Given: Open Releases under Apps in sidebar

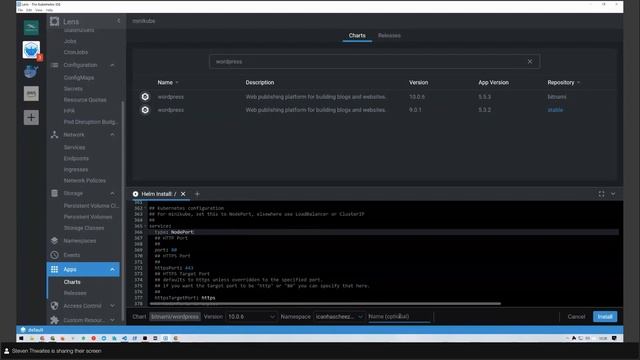Looking at the screenshot, I should pyautogui.click(x=75, y=293).
